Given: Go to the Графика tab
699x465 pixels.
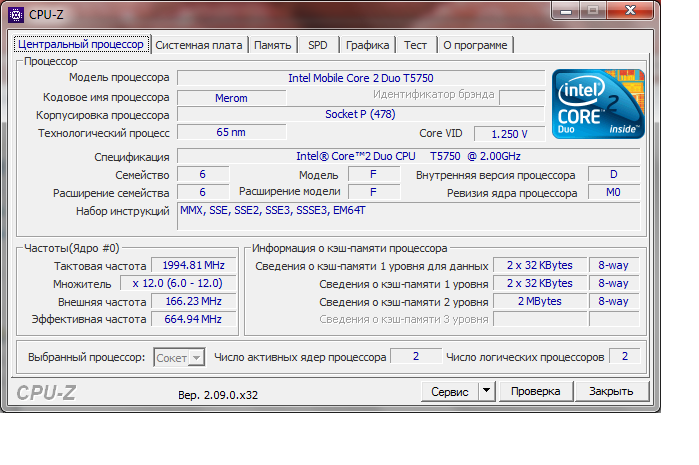Looking at the screenshot, I should click(367, 45).
